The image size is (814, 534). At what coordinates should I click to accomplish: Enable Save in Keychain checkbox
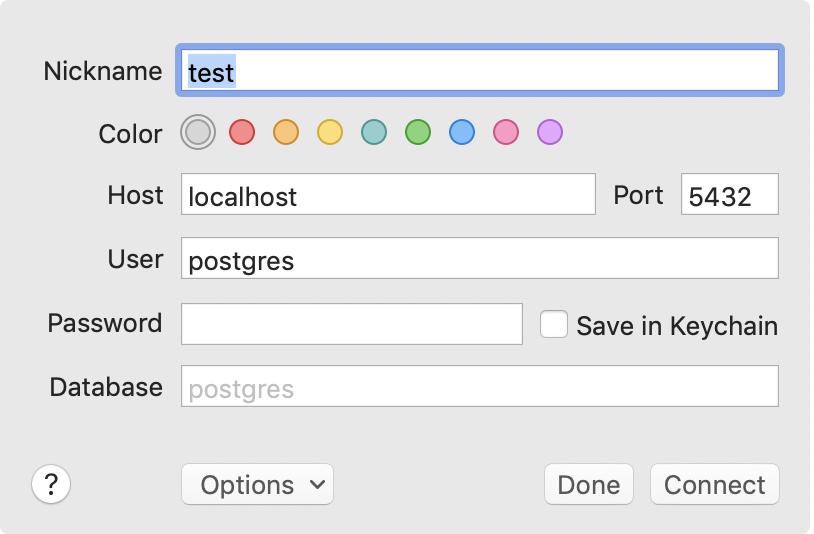[554, 325]
